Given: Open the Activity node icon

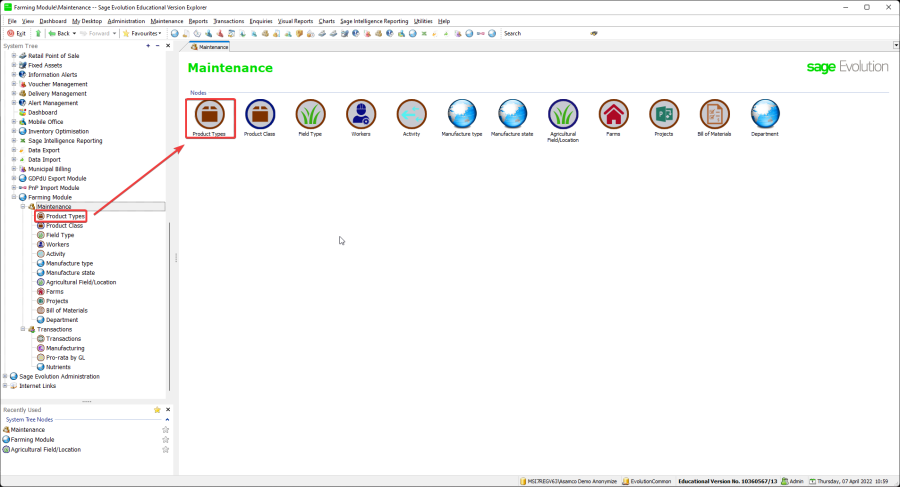Looking at the screenshot, I should pos(411,114).
